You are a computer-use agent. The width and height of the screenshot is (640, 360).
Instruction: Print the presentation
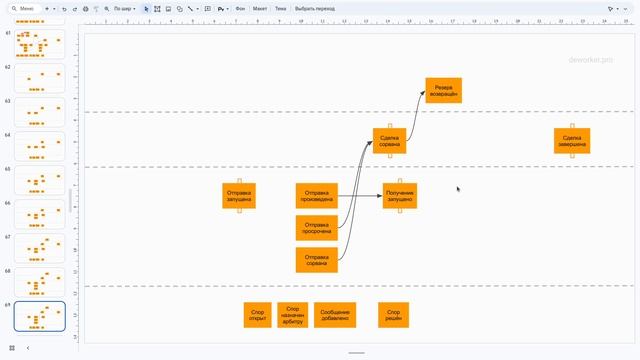[86, 9]
